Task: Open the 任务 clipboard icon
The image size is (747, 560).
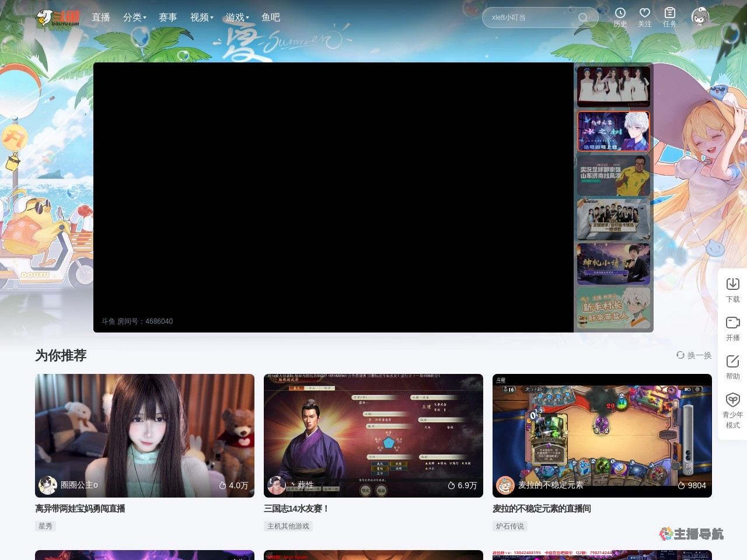Action: point(669,12)
